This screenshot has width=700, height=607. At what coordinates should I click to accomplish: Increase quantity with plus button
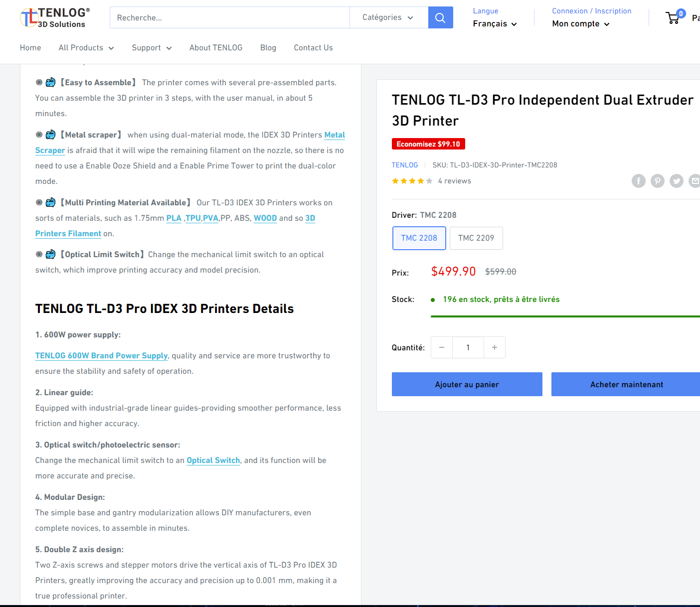click(x=495, y=347)
